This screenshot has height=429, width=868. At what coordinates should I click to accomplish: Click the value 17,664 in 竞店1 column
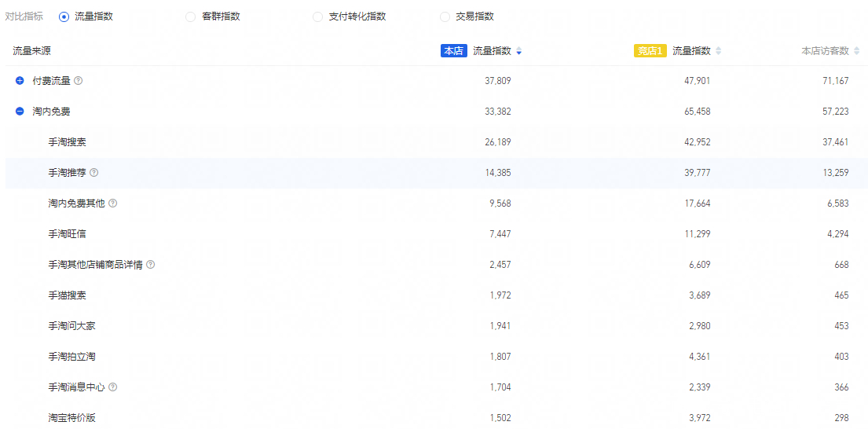coord(698,203)
